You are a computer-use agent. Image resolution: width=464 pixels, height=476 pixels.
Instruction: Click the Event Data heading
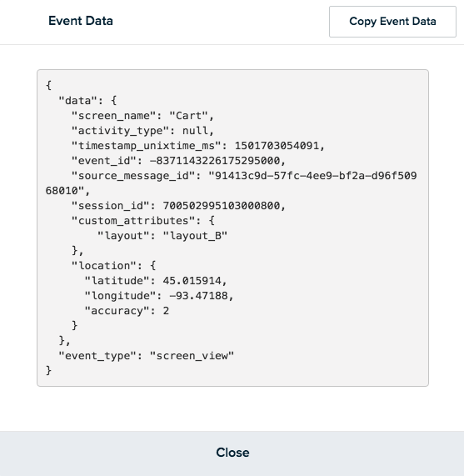click(x=81, y=21)
